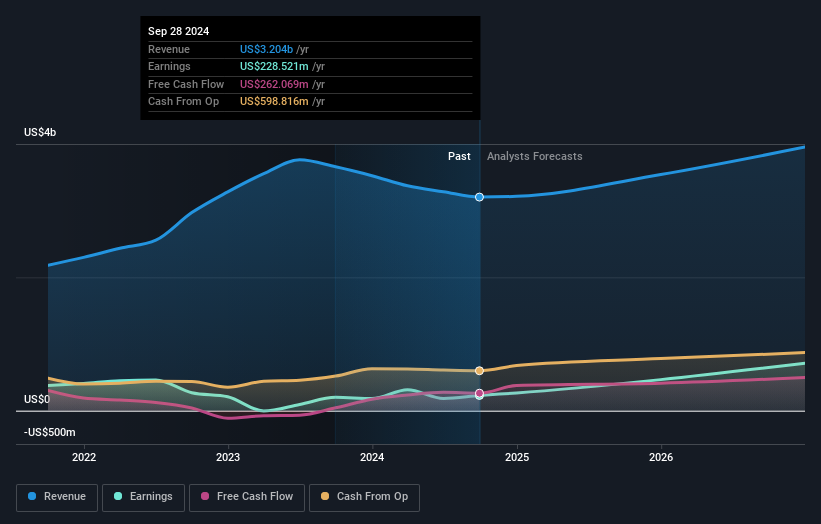Screen dimensions: 821x524
Task: Click the Past label on chart
Action: point(459,156)
